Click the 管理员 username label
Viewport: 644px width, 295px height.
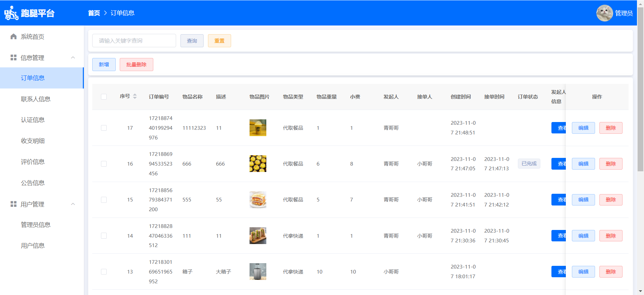click(x=624, y=13)
